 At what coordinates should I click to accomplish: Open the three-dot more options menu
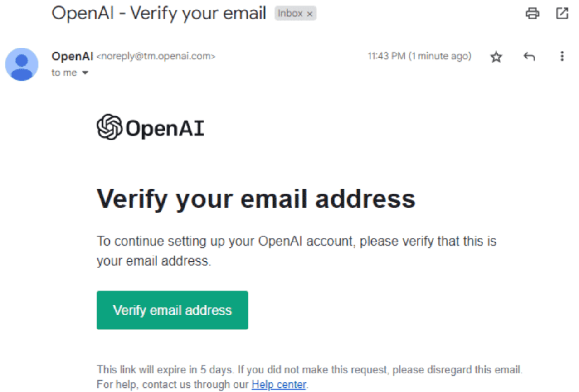pyautogui.click(x=562, y=56)
